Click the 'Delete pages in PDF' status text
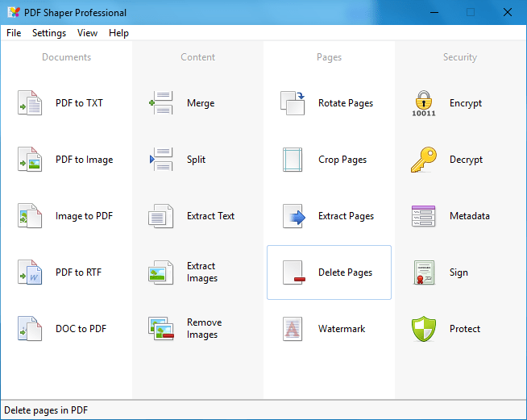The image size is (527, 420). [46, 410]
